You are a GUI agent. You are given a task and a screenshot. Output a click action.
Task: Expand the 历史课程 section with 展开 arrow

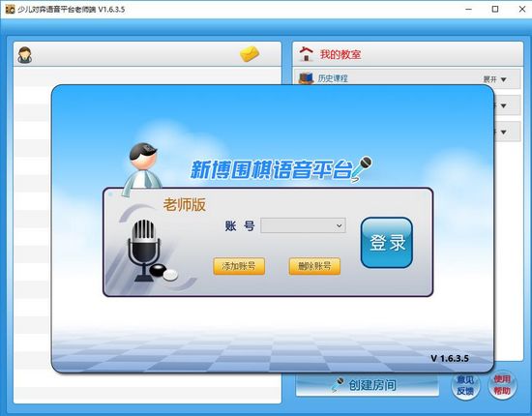tap(495, 79)
